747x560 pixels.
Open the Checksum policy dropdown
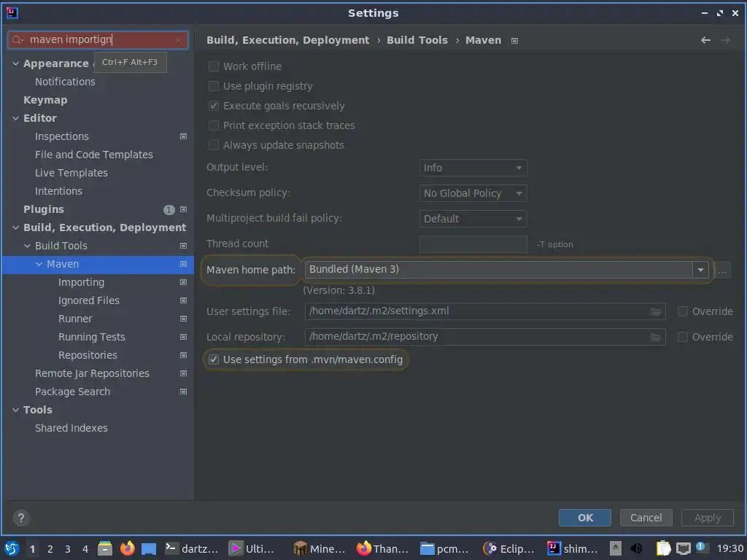point(473,193)
